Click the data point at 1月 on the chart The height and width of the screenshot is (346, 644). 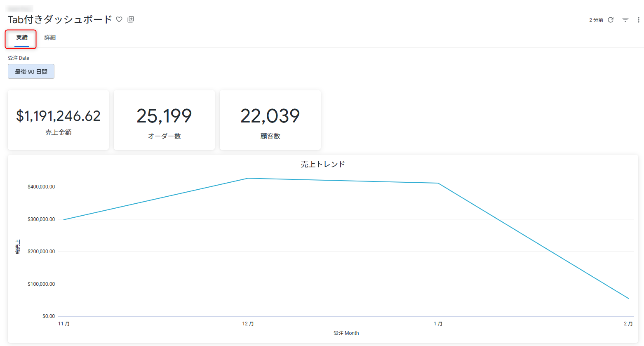click(438, 182)
